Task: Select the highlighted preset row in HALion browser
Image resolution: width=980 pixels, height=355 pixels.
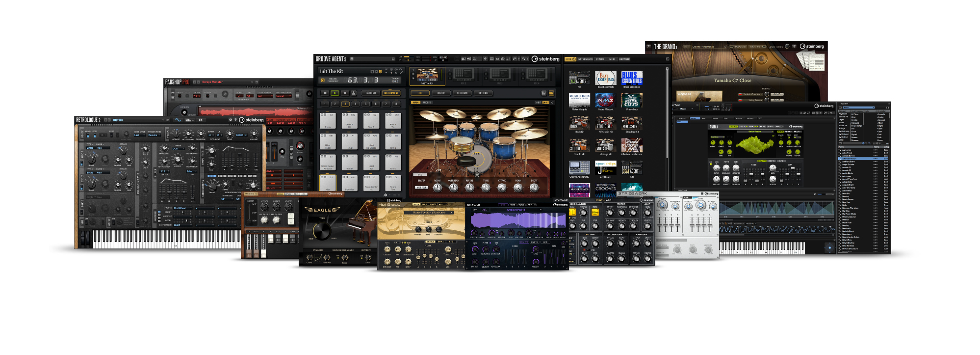Action: (x=863, y=159)
